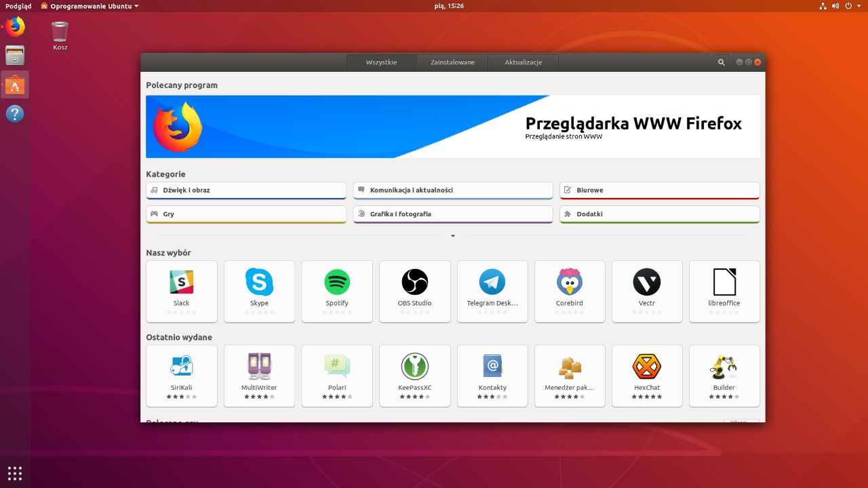The width and height of the screenshot is (868, 488).
Task: Launch Firefox from the dock
Action: (x=15, y=26)
